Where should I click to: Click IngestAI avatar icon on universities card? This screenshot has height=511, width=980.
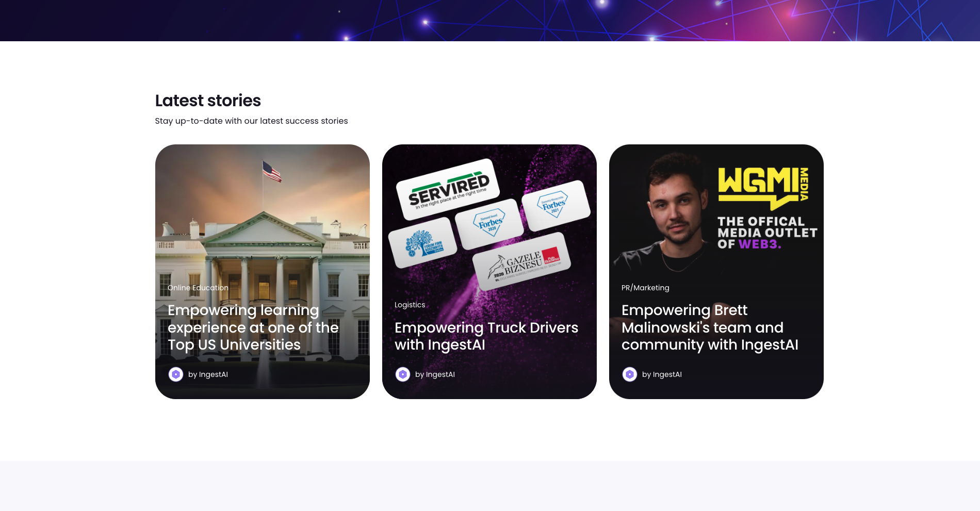(176, 374)
